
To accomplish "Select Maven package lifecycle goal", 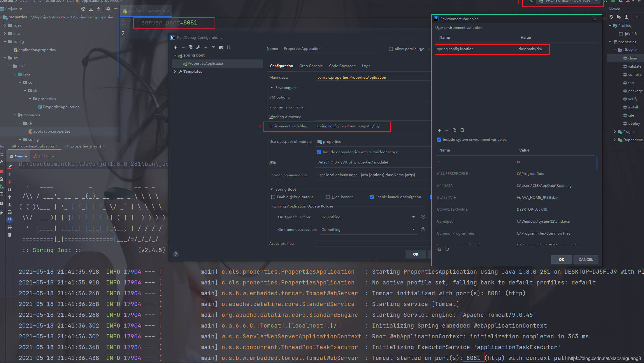I will [x=635, y=91].
